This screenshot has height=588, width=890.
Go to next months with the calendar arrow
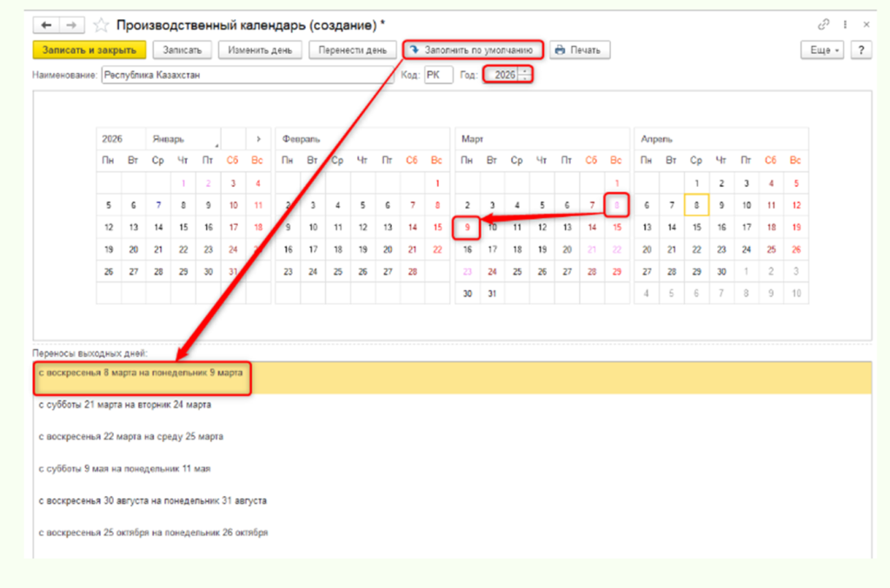[x=258, y=139]
